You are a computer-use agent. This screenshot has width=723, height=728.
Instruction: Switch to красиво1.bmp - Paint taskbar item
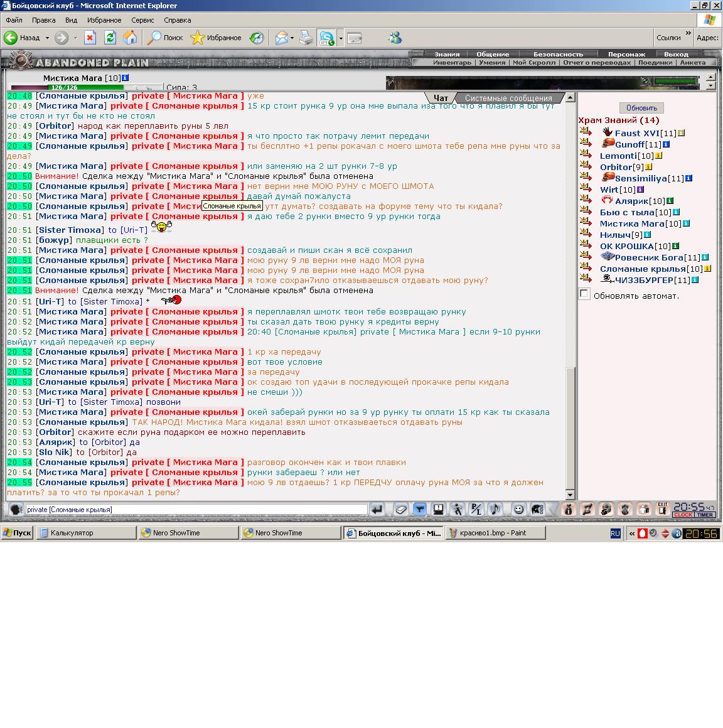[495, 533]
